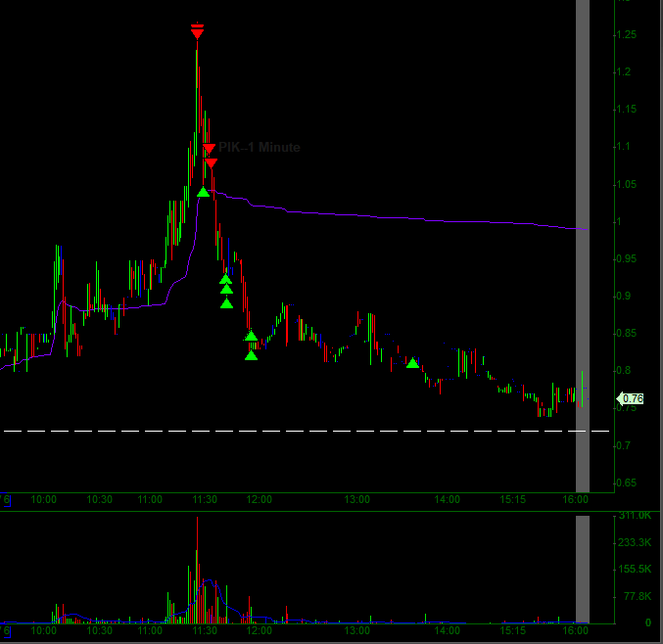Select the white dashed horizontal price line
The width and height of the screenshot is (663, 644).
click(x=307, y=431)
